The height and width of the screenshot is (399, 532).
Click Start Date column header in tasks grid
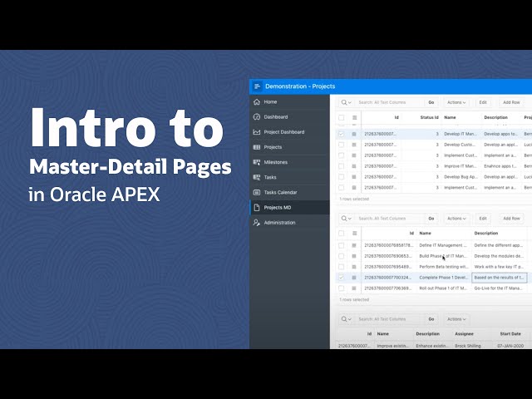tap(510, 334)
